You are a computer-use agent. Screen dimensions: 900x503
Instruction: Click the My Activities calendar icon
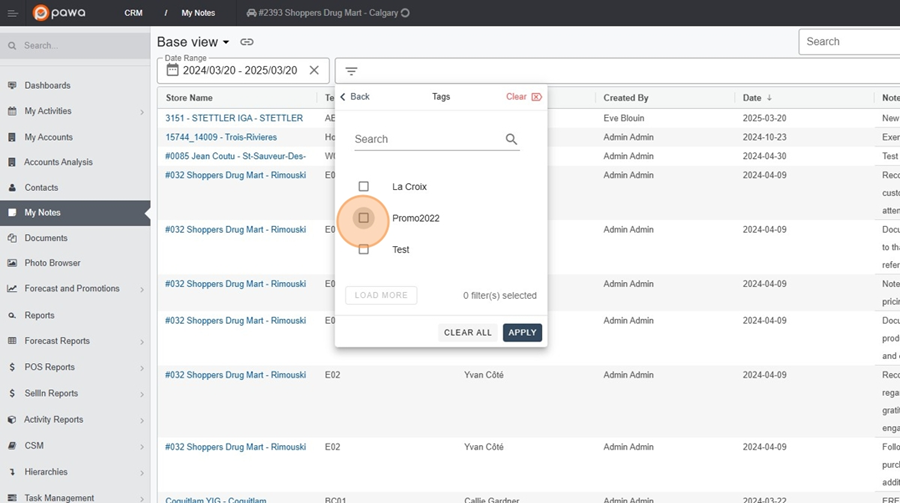12,111
